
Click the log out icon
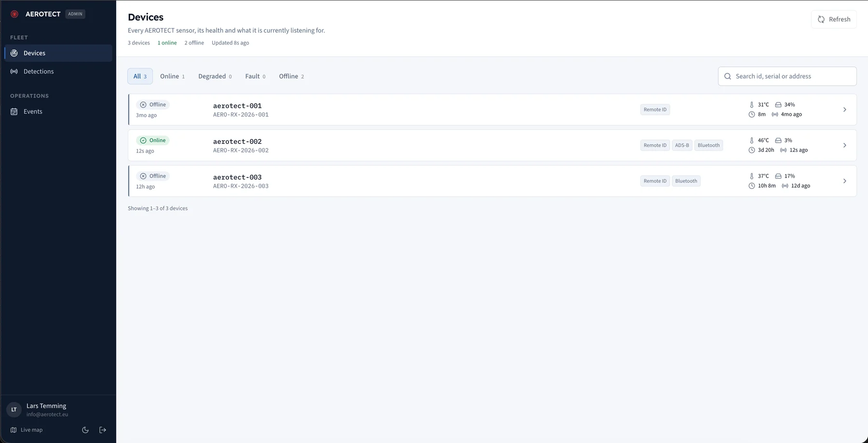[103, 430]
